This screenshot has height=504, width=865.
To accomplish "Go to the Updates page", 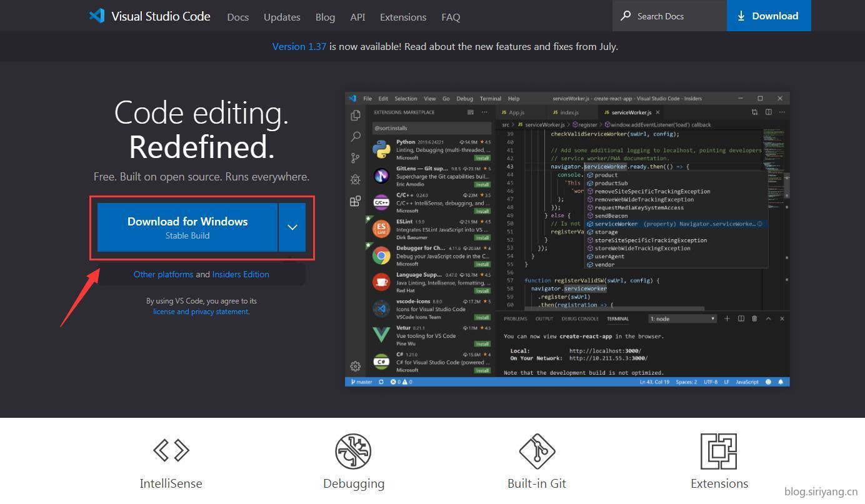I will [x=282, y=17].
